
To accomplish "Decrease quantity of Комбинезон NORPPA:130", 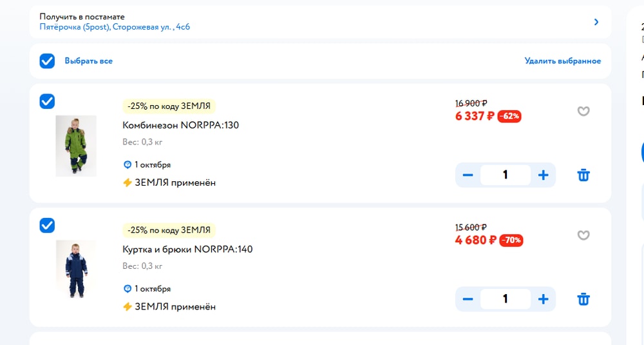I will click(x=468, y=175).
